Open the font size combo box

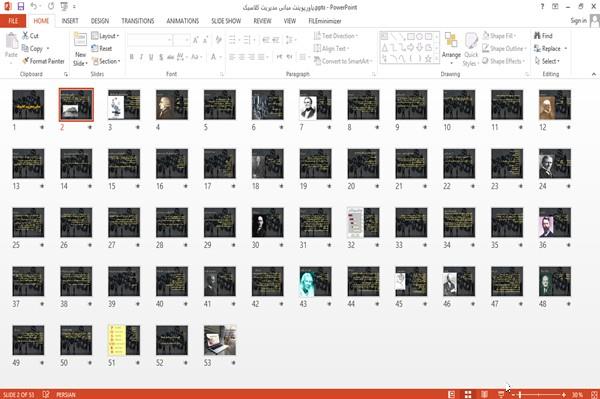[181, 40]
